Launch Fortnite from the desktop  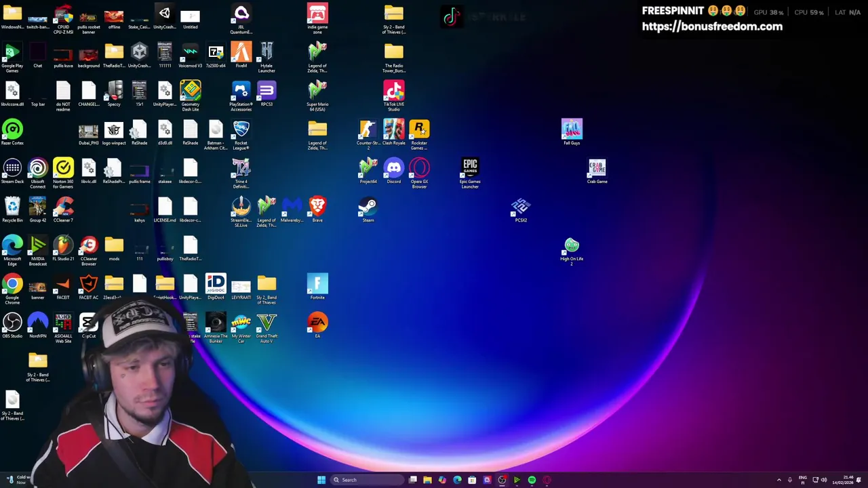(317, 287)
